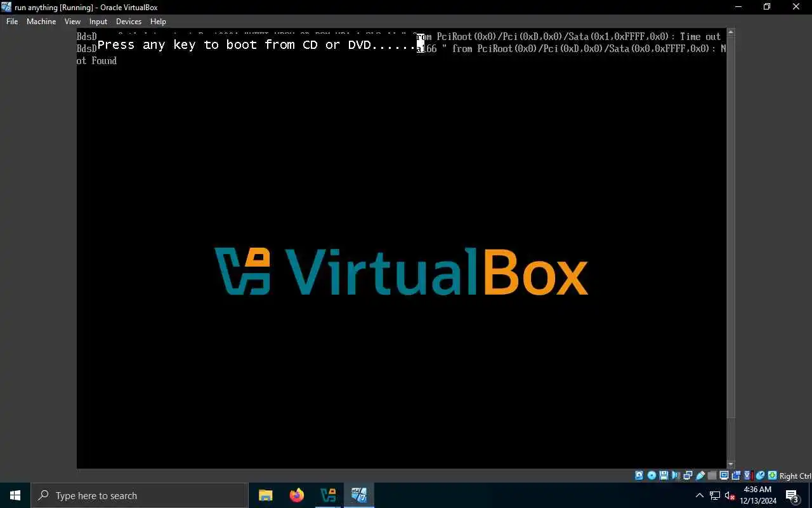Open the Windows Start menu

click(x=15, y=495)
